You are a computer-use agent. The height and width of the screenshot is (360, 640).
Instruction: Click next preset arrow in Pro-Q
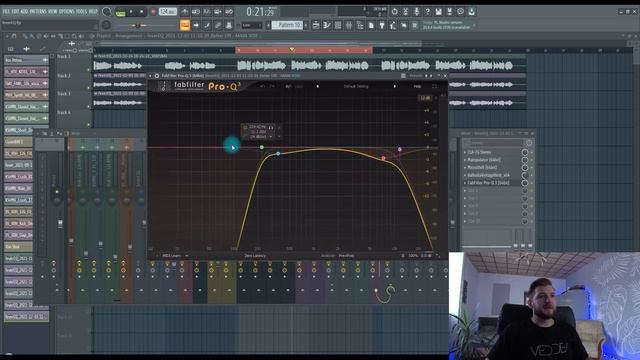click(394, 87)
